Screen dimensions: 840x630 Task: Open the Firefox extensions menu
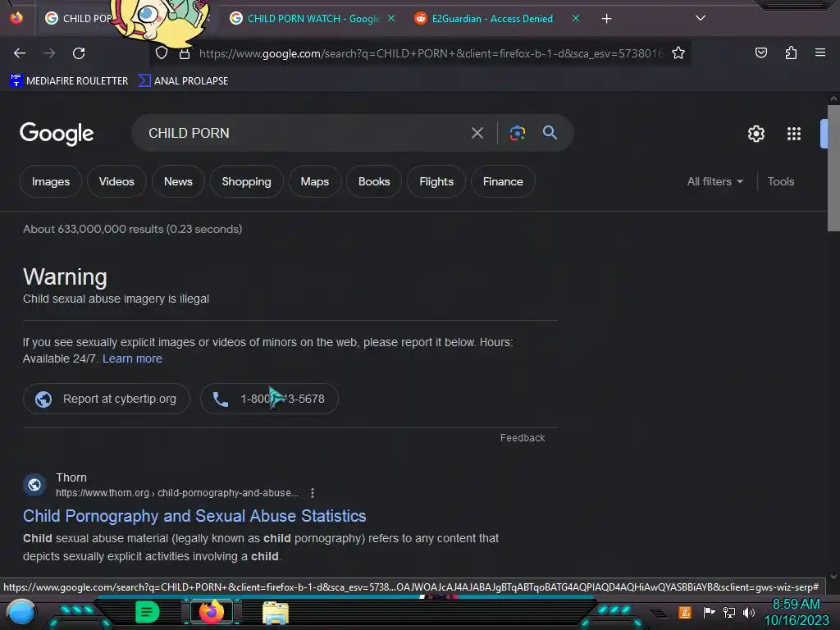pos(791,53)
